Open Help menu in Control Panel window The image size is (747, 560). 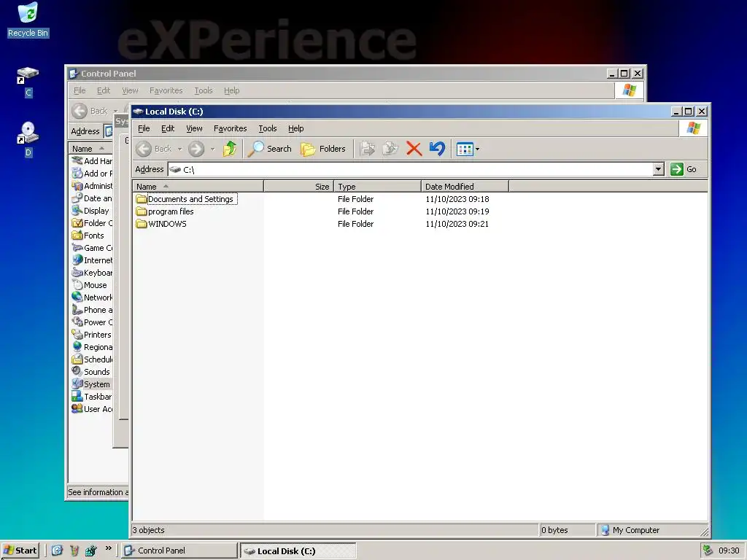231,90
